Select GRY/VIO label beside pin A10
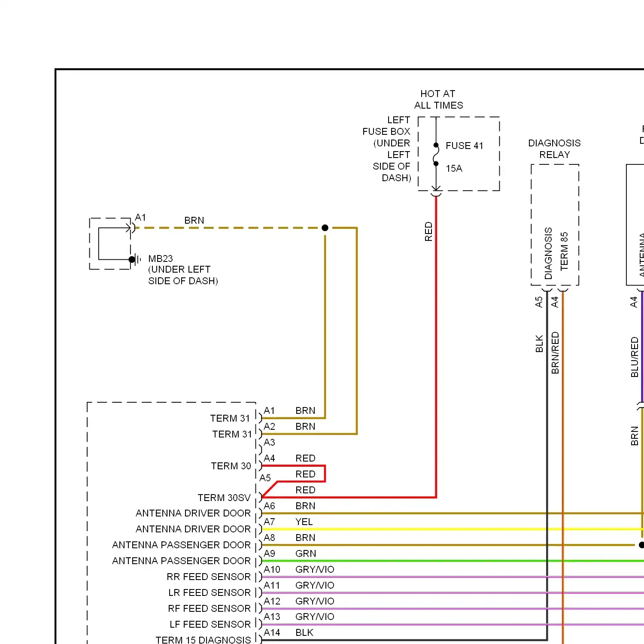This screenshot has width=644, height=644. click(x=315, y=570)
